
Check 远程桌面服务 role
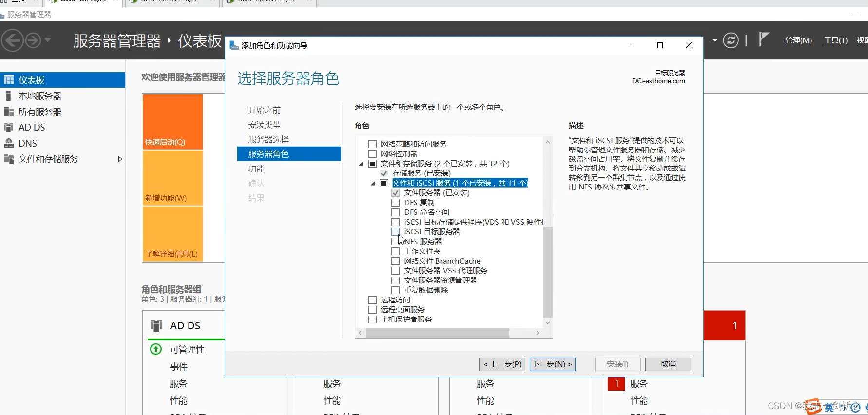pos(373,310)
